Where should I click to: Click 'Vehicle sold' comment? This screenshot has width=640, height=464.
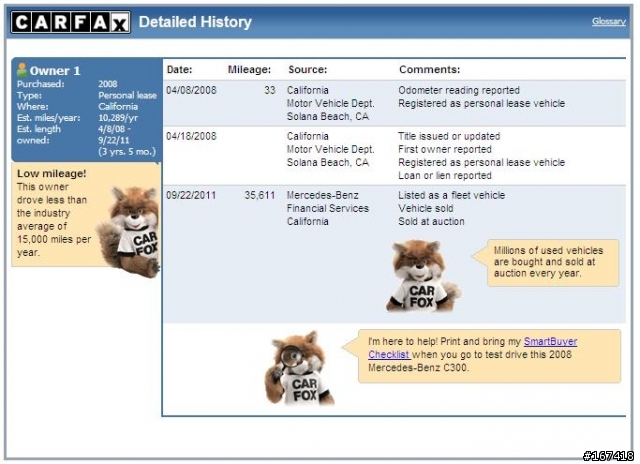[x=426, y=208]
